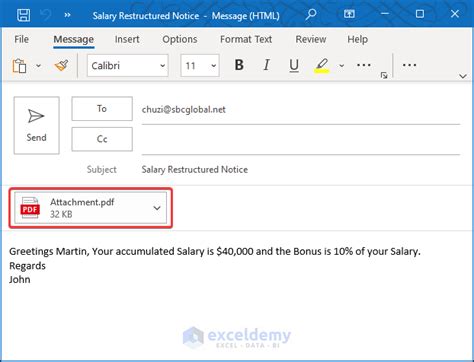Click the greyed Undo arrow in title bar

tap(45, 15)
